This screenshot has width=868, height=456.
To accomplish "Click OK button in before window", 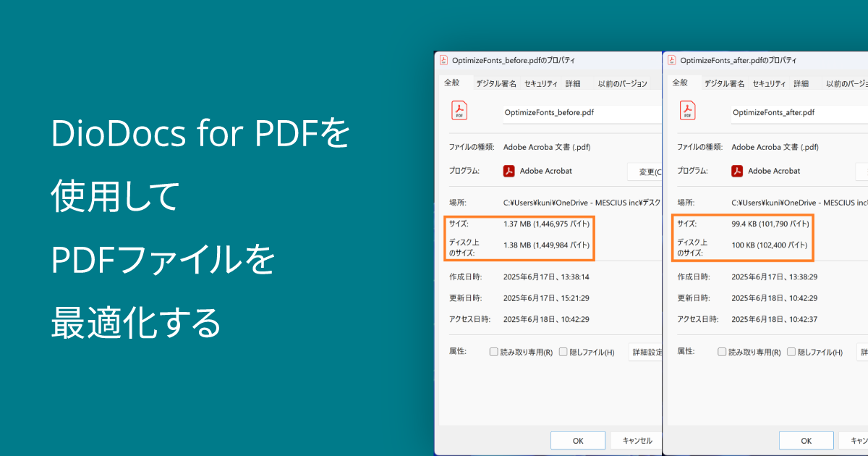I will (578, 440).
